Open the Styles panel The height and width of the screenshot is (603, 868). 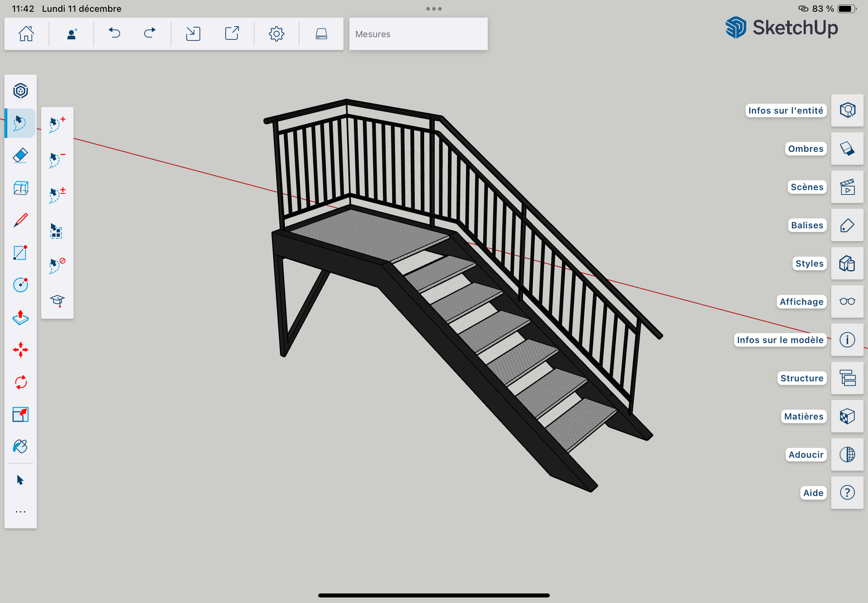pyautogui.click(x=847, y=264)
